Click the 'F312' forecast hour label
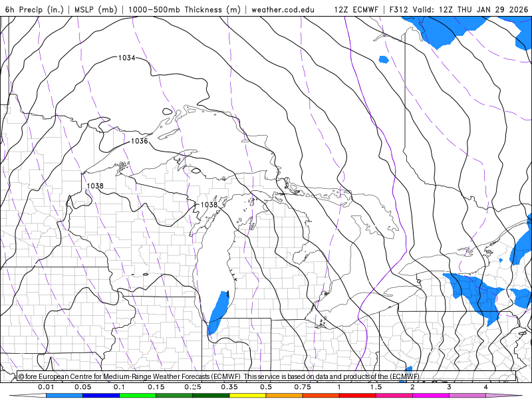Screen dimensions: 532x399 tap(398, 9)
